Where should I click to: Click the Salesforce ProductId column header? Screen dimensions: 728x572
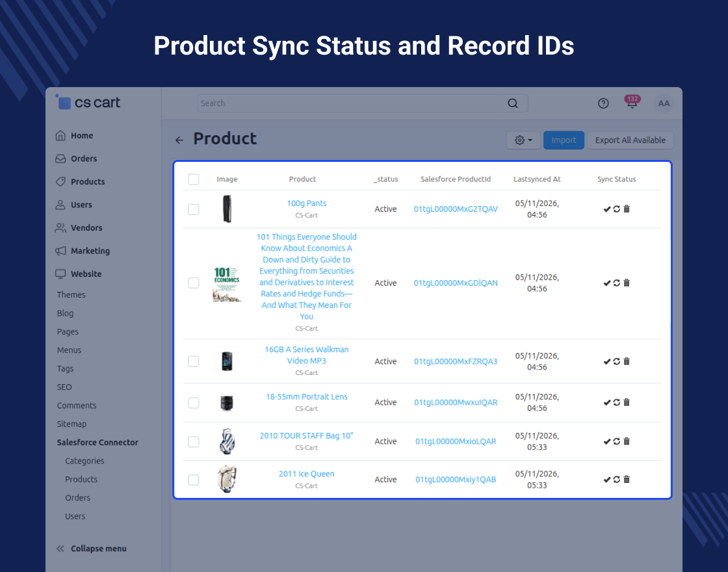tap(456, 179)
